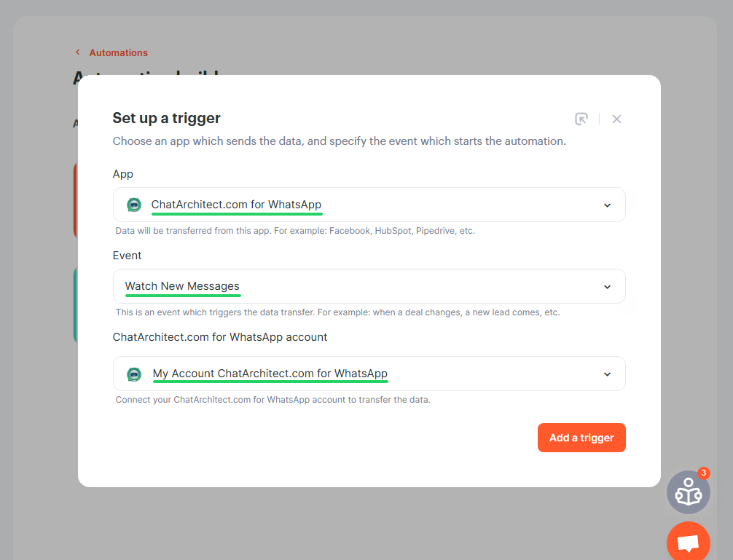Viewport: 733px width, 560px height.
Task: Choose My Account ChatArchitect.com for WhatsApp
Action: click(x=369, y=374)
